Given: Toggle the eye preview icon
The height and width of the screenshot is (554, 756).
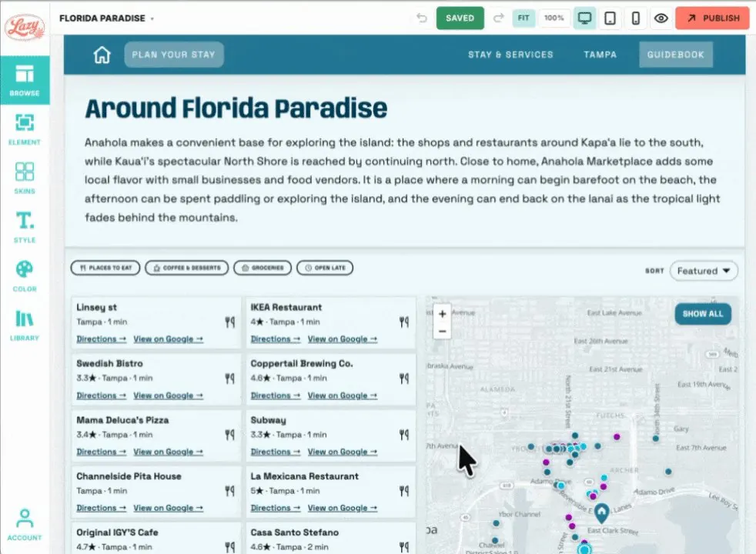Looking at the screenshot, I should click(x=661, y=18).
